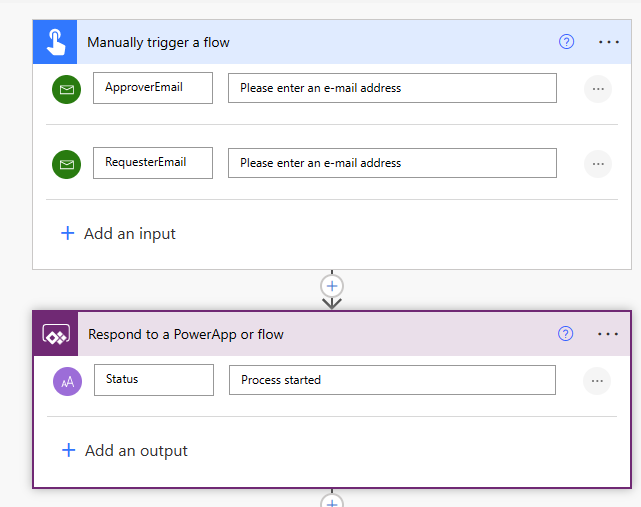Click the RequesterEmail envelope icon
The width and height of the screenshot is (641, 507).
67,164
